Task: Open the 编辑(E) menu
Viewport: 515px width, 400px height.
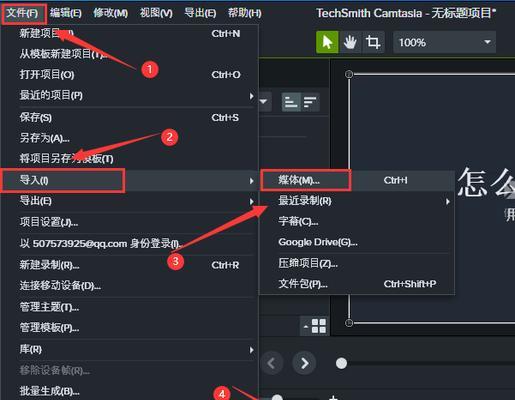Action: pos(66,13)
